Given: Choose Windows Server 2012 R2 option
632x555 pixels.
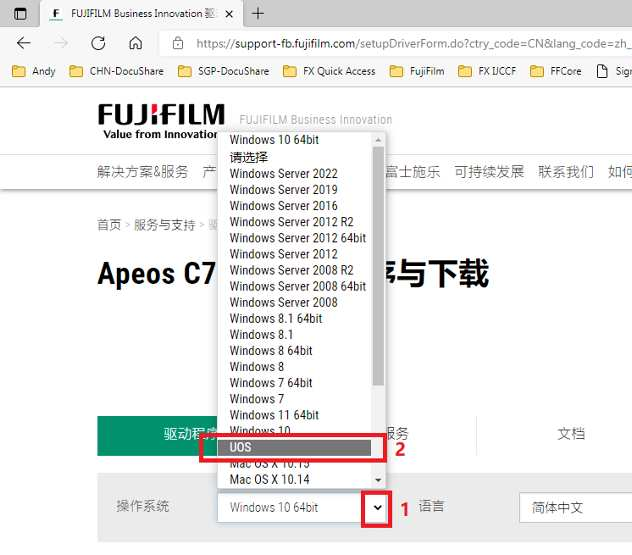Looking at the screenshot, I should tap(294, 222).
